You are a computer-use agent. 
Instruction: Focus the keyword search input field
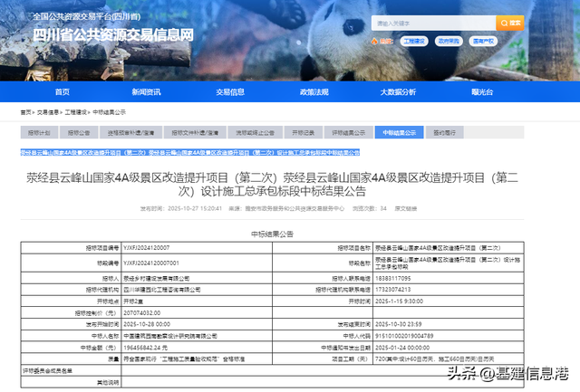(433, 24)
